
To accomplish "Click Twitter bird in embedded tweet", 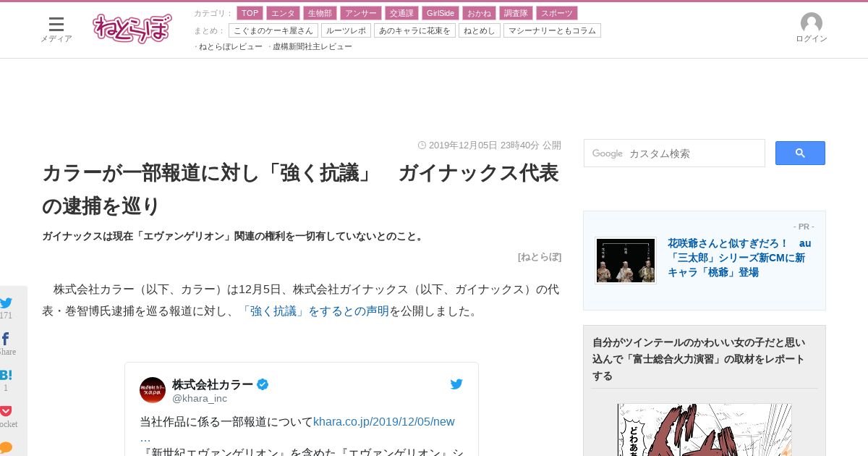I will click(456, 384).
